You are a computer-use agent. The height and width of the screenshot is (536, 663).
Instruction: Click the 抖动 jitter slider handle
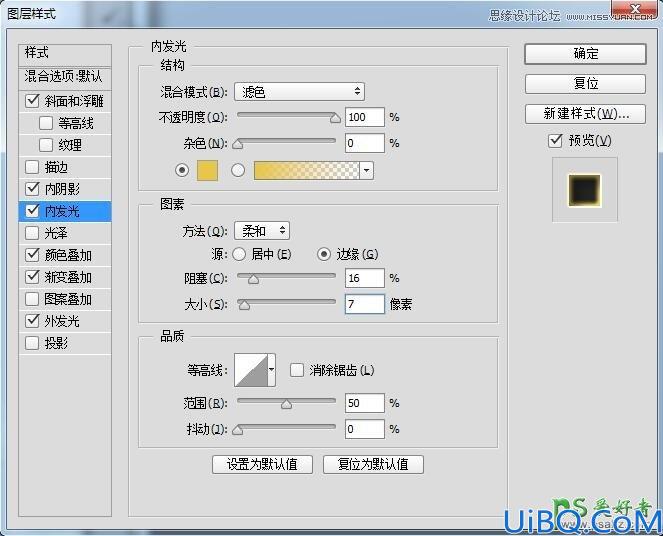(238, 430)
